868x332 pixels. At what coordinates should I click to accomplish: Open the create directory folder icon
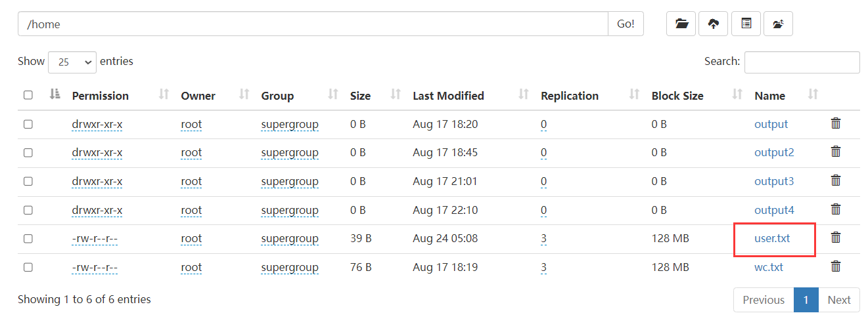pos(681,24)
